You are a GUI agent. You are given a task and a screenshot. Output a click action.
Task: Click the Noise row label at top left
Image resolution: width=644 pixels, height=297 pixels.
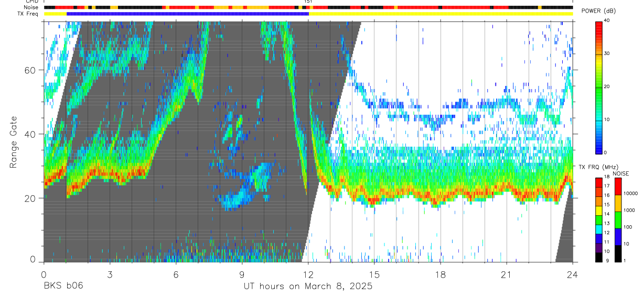point(31,7)
